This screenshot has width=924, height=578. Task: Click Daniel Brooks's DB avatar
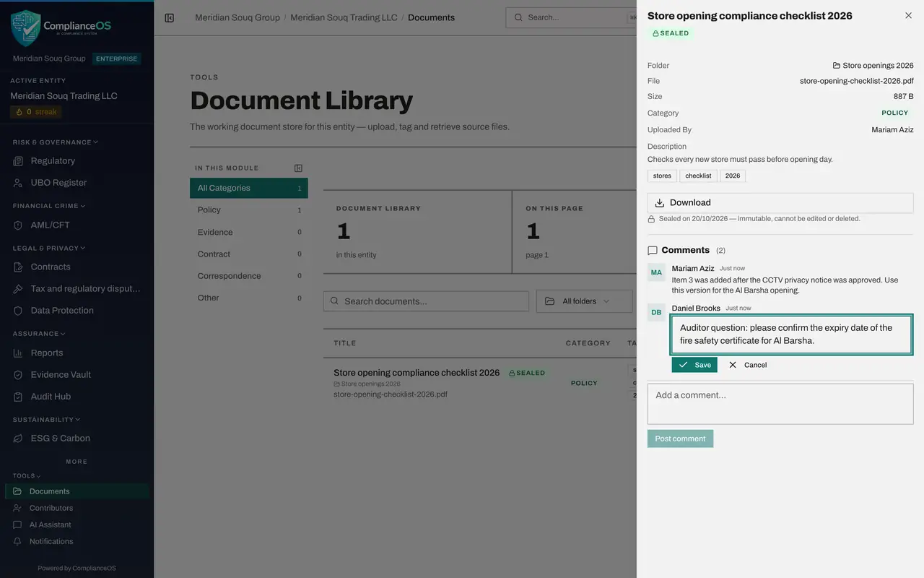656,312
